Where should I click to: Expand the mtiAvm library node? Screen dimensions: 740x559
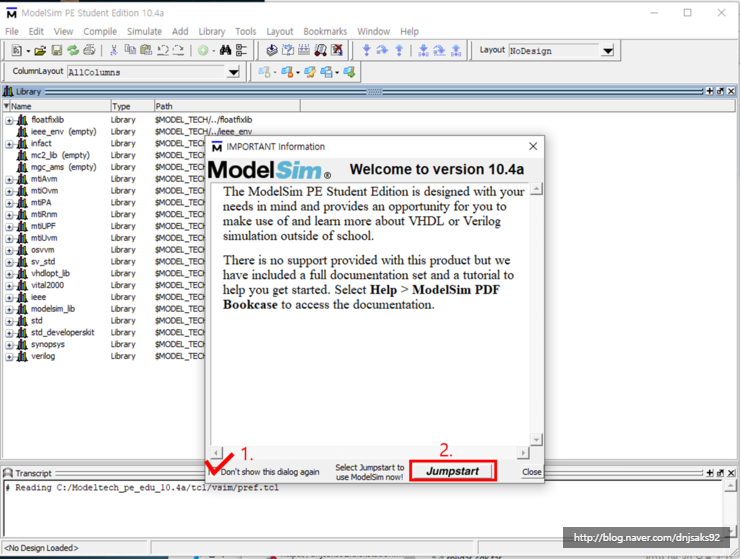pos(9,179)
